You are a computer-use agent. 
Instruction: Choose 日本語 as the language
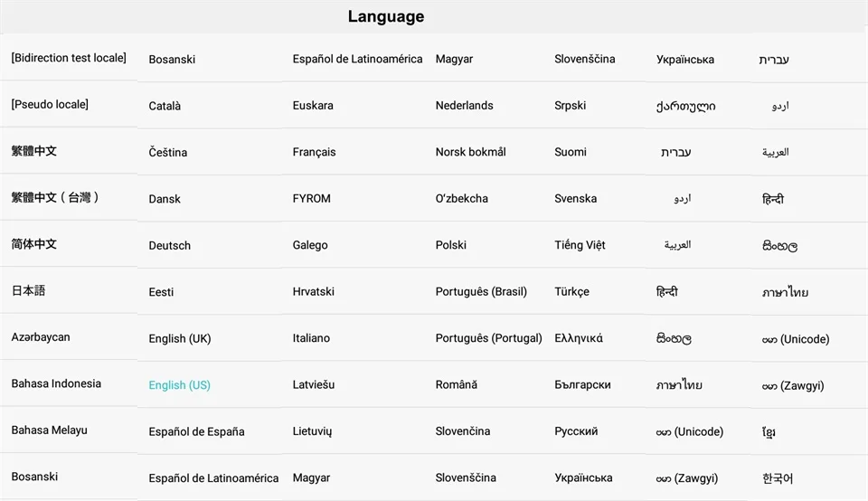point(28,290)
